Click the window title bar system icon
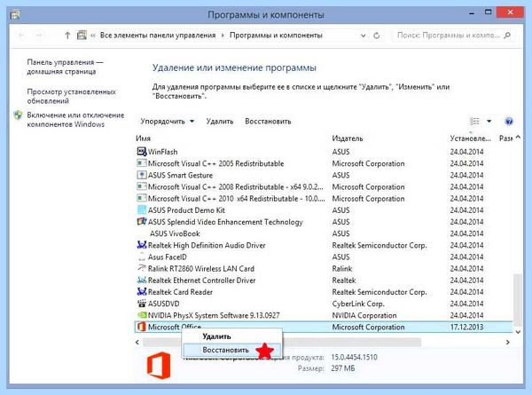 15,15
